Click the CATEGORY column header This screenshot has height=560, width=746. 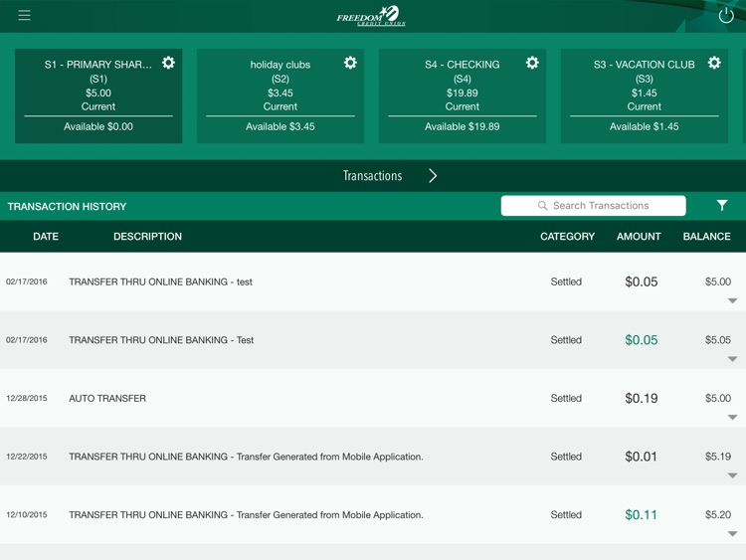coord(567,237)
